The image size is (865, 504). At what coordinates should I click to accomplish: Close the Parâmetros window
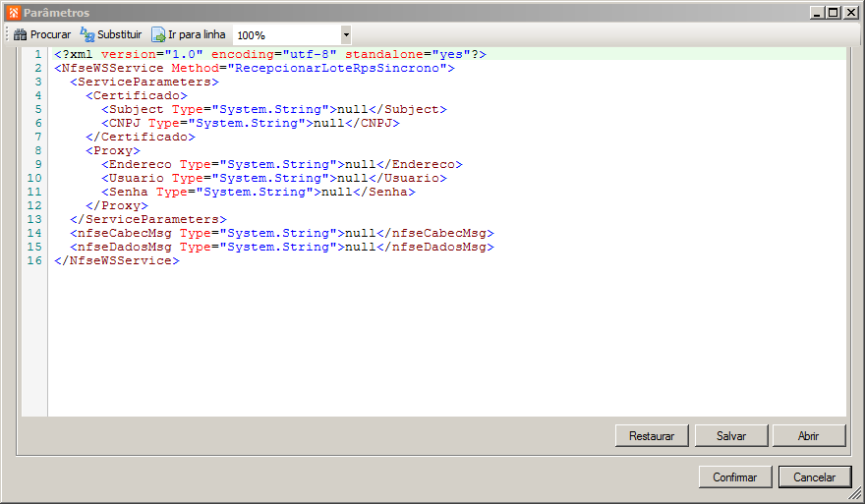(x=850, y=12)
